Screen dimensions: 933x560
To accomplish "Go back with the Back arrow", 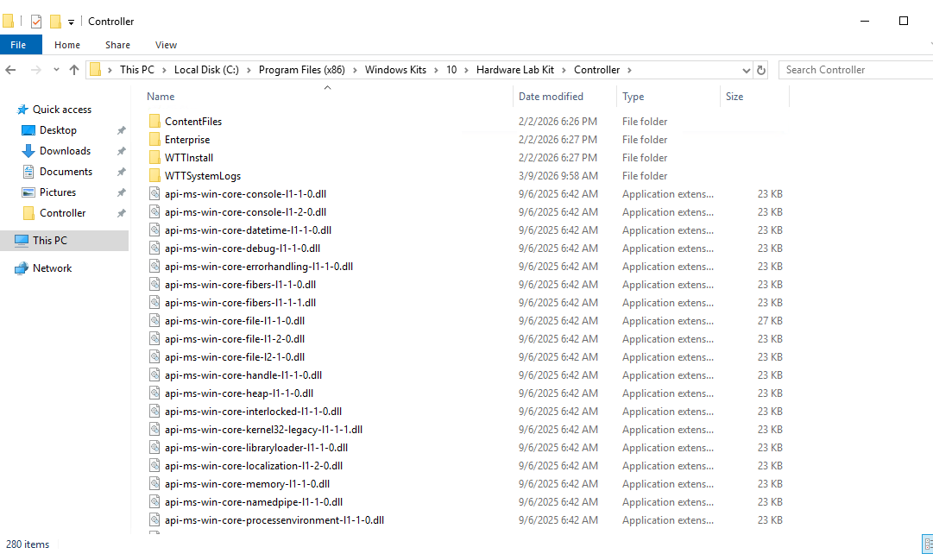I will [x=10, y=70].
